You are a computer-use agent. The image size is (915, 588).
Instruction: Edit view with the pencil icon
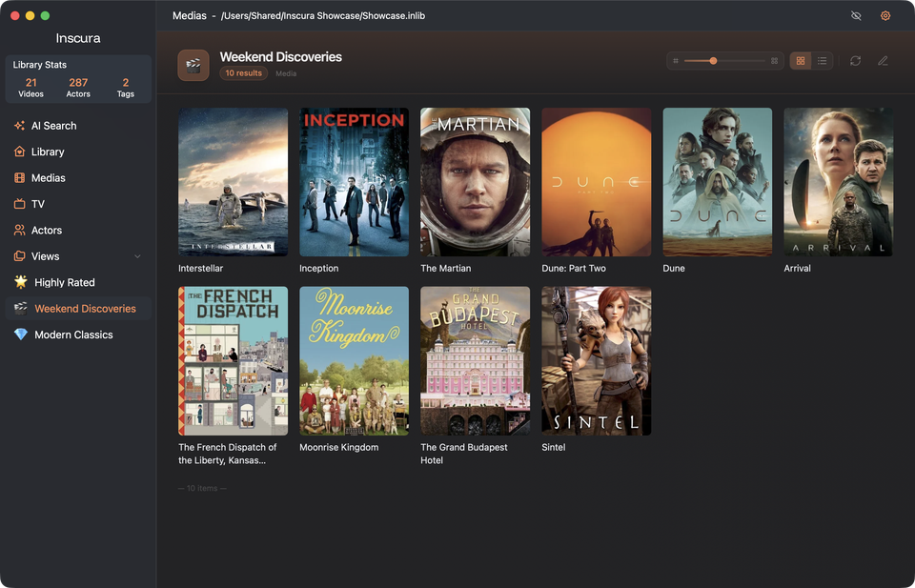[x=883, y=61]
